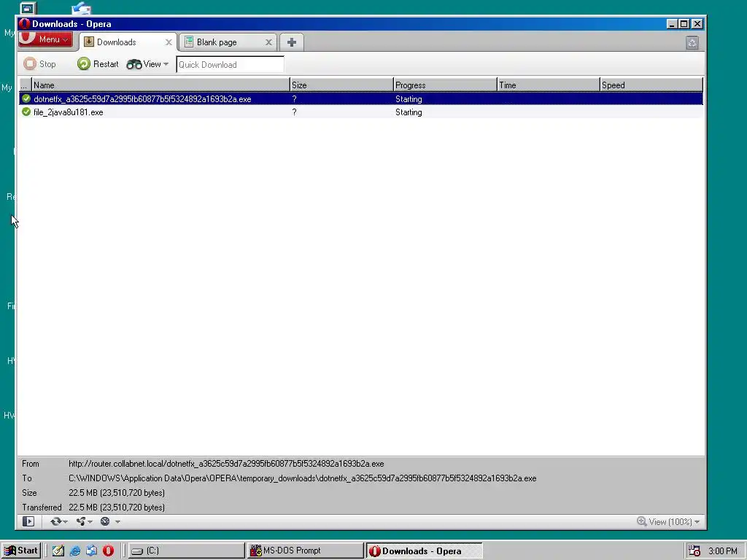Click the Restart download button
The height and width of the screenshot is (560, 747).
98,64
